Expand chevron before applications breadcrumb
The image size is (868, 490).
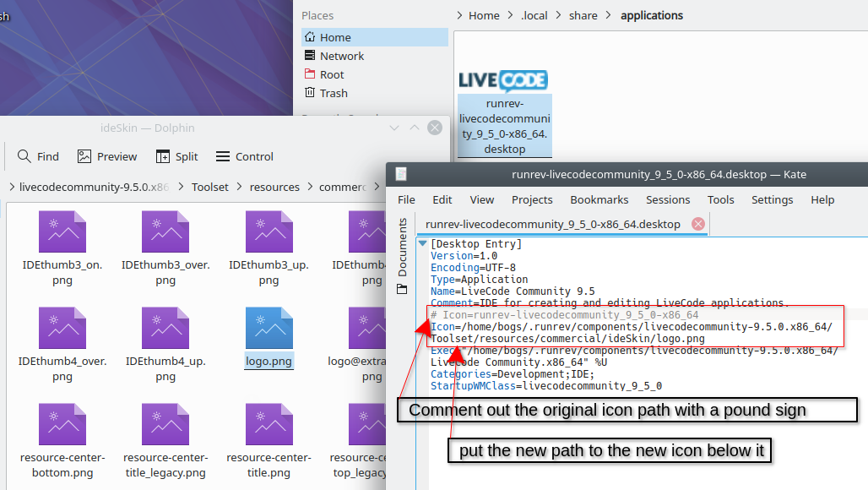[609, 15]
